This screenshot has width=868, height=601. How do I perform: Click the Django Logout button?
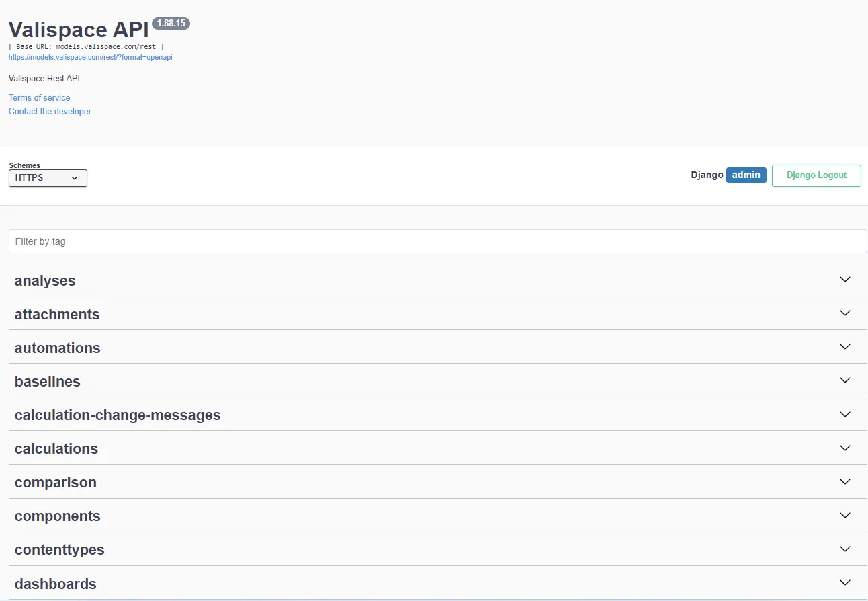click(x=816, y=175)
